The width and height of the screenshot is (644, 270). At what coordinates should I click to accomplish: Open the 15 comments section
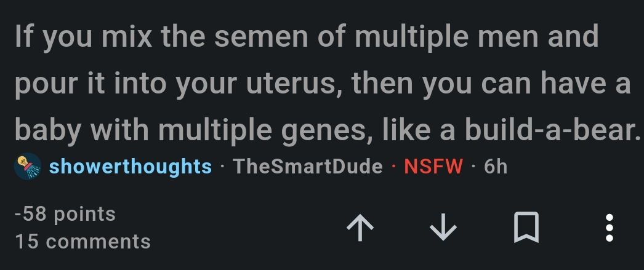[x=83, y=241]
